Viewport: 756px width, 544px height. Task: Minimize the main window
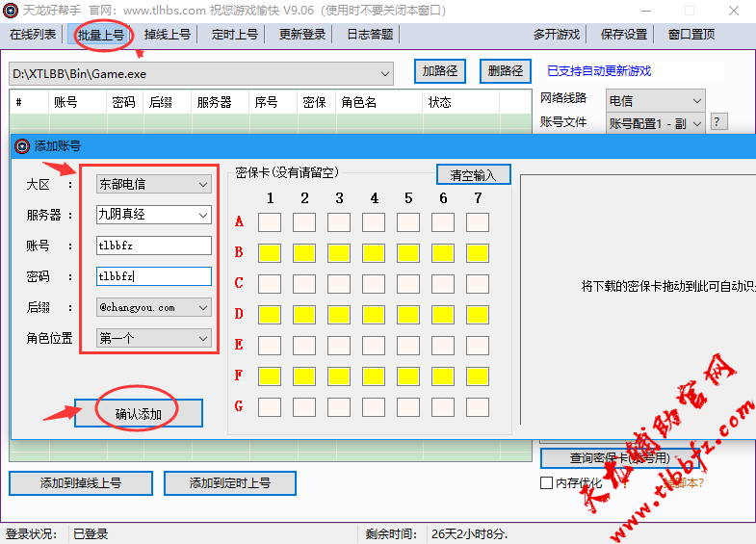646,11
